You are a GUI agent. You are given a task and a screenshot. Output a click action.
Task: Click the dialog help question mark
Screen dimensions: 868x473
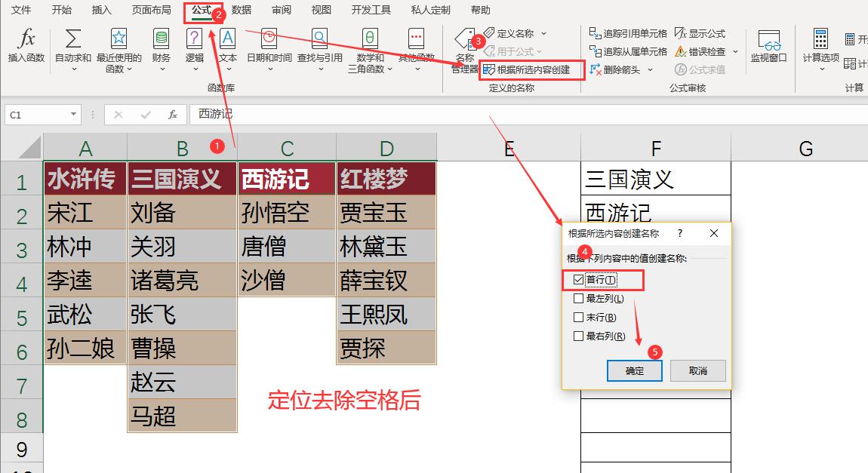(x=680, y=233)
